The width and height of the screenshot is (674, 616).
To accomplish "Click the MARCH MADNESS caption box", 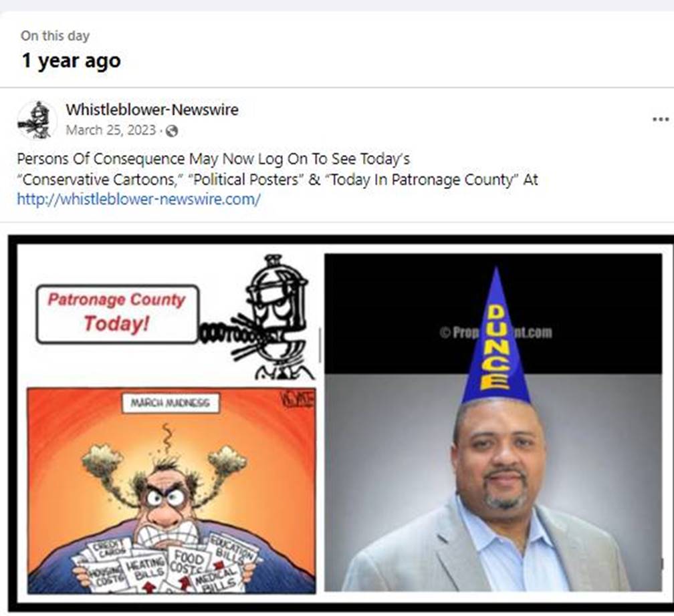I will pyautogui.click(x=171, y=403).
